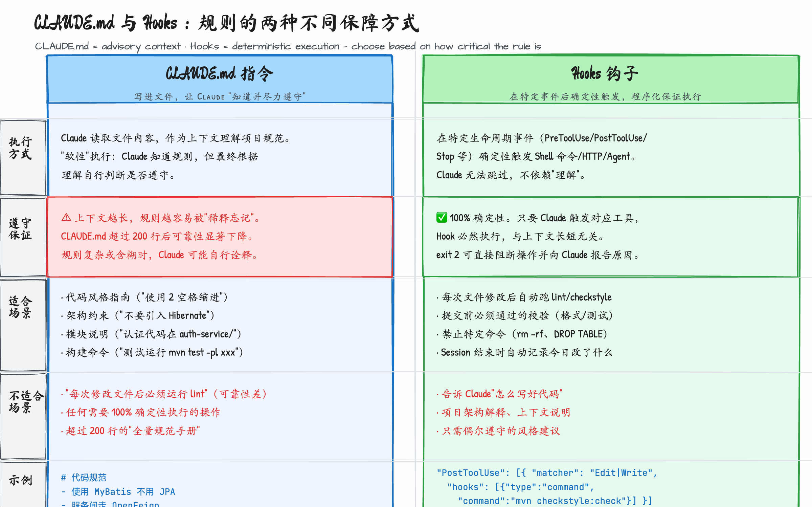Click the code line "PostToolUse": [{ "matcher": "Edit|Write",
Viewport: 812px width, 507px height.
(x=547, y=473)
